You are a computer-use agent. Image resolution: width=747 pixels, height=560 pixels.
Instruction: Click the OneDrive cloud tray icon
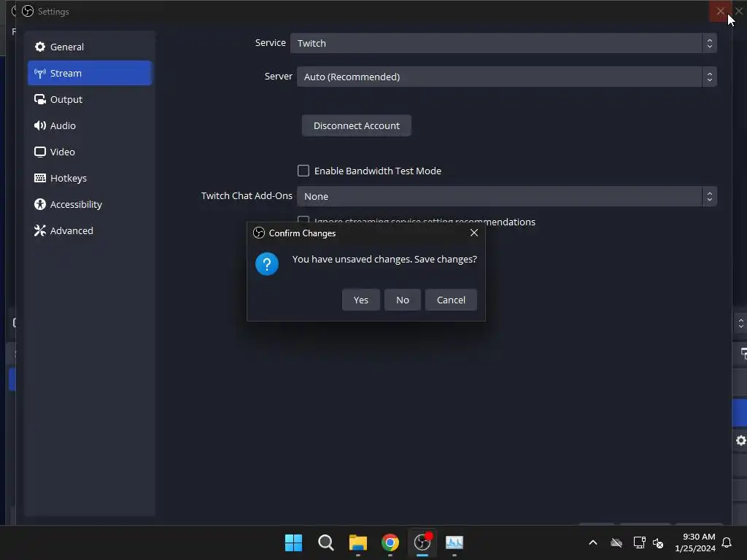[616, 542]
